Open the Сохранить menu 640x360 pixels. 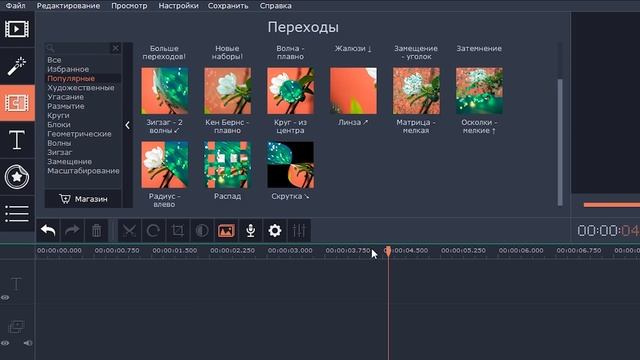(x=228, y=6)
